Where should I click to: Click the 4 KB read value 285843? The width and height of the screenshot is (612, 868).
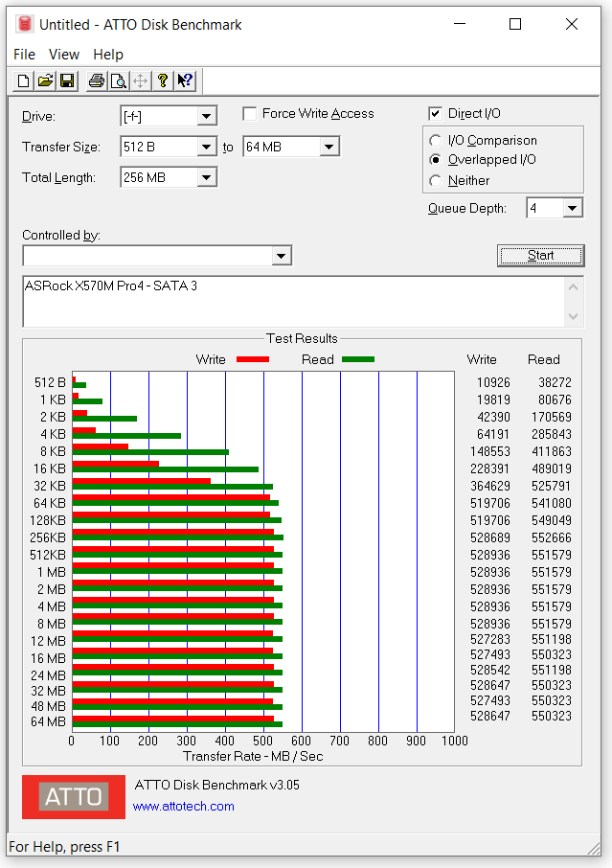point(552,434)
